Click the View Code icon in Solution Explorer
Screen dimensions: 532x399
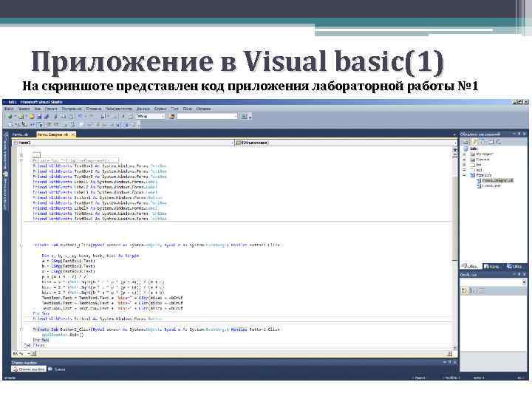(491, 142)
